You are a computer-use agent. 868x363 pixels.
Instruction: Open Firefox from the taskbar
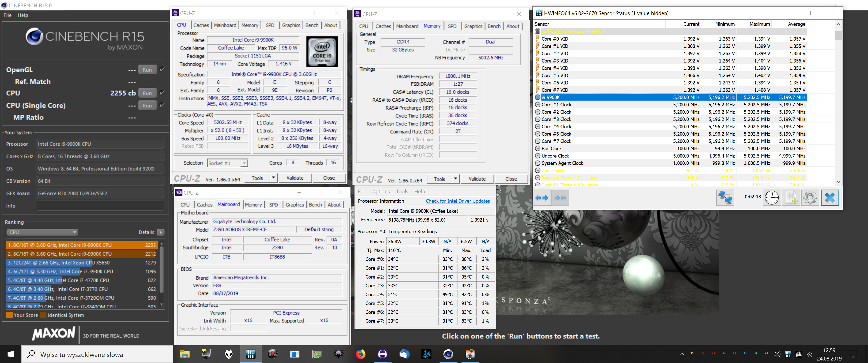coord(360,354)
